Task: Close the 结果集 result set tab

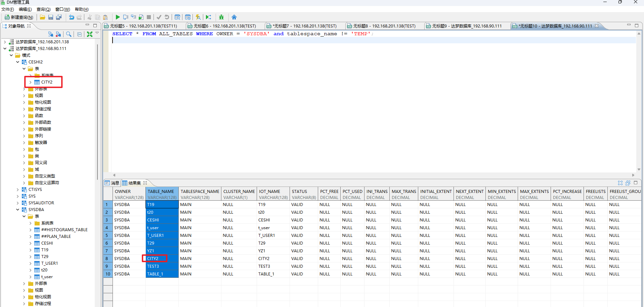Action: (x=145, y=183)
